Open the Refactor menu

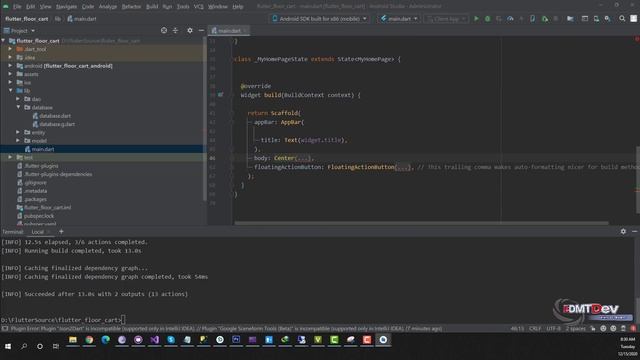click(x=131, y=7)
